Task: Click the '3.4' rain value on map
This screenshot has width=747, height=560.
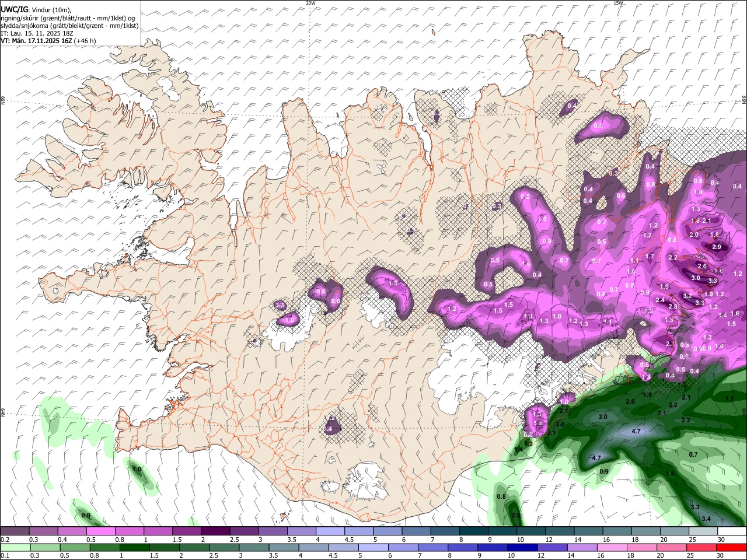Action: (706, 519)
